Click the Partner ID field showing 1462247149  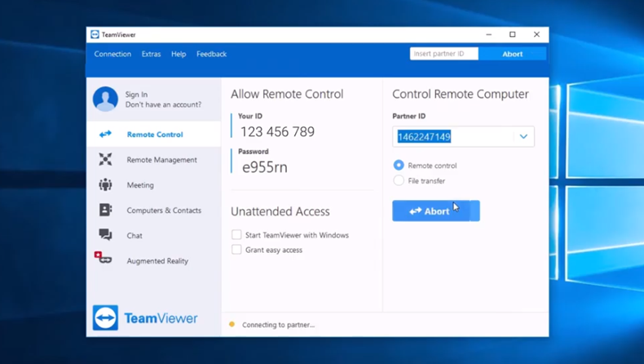[x=463, y=136]
